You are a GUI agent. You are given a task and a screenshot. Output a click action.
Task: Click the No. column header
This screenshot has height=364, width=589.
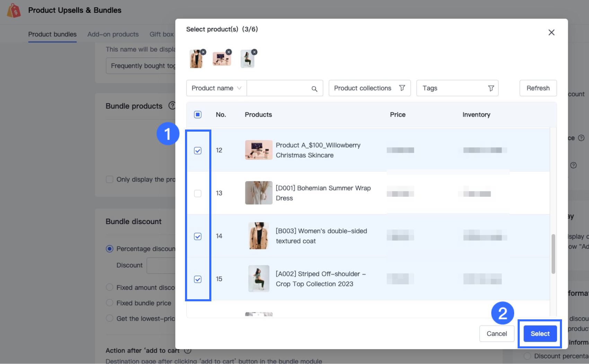pos(221,115)
